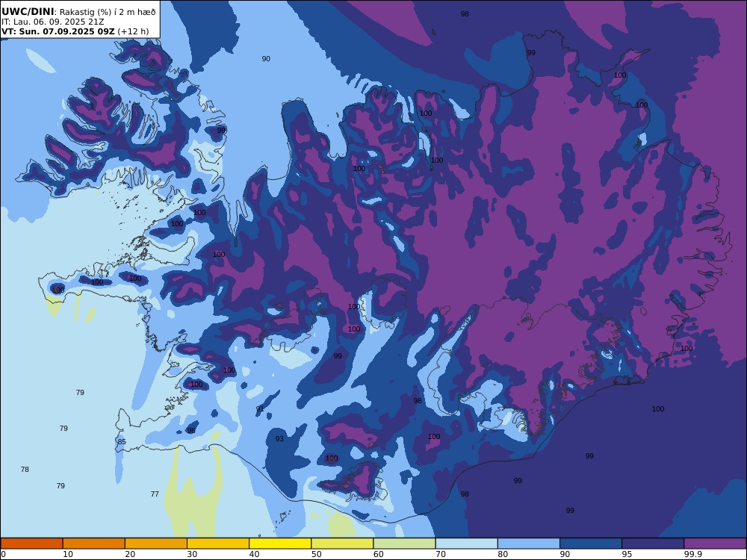The height and width of the screenshot is (560, 747).
Task: Click the '77' humidity value on map
Action: (155, 494)
